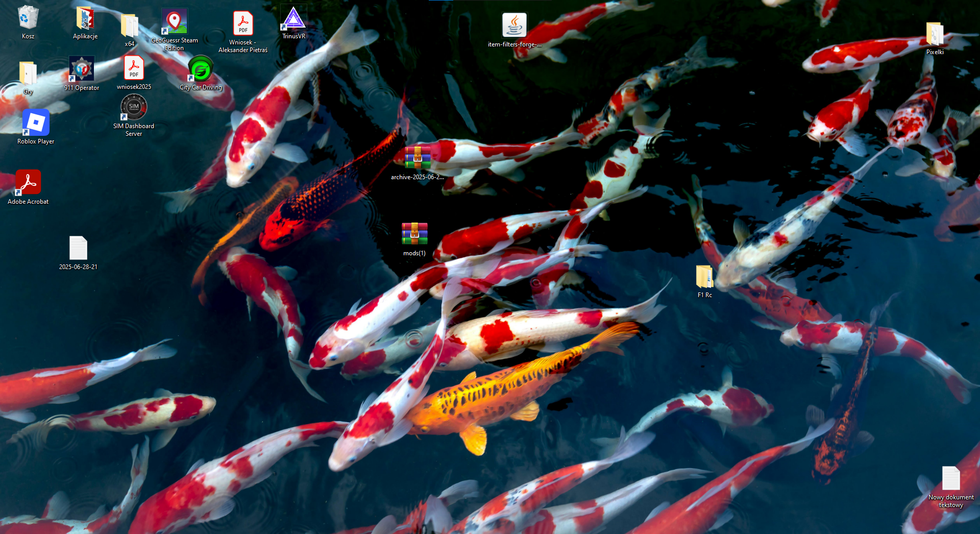Open the Pixelki folder
This screenshot has height=534, width=980.
(935, 34)
